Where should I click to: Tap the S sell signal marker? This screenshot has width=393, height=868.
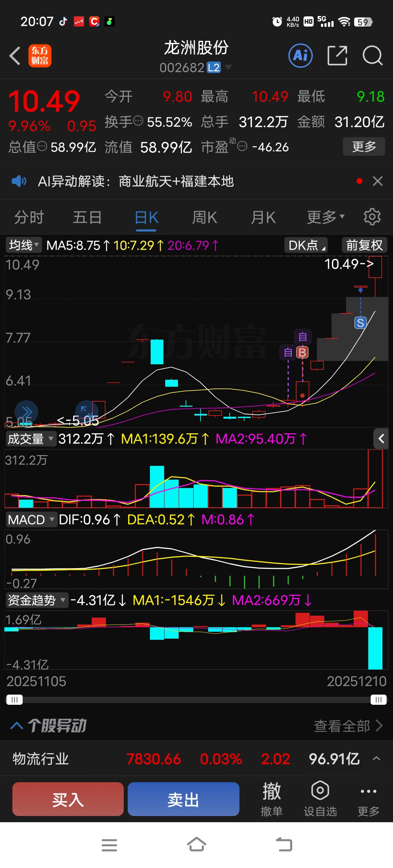(360, 323)
